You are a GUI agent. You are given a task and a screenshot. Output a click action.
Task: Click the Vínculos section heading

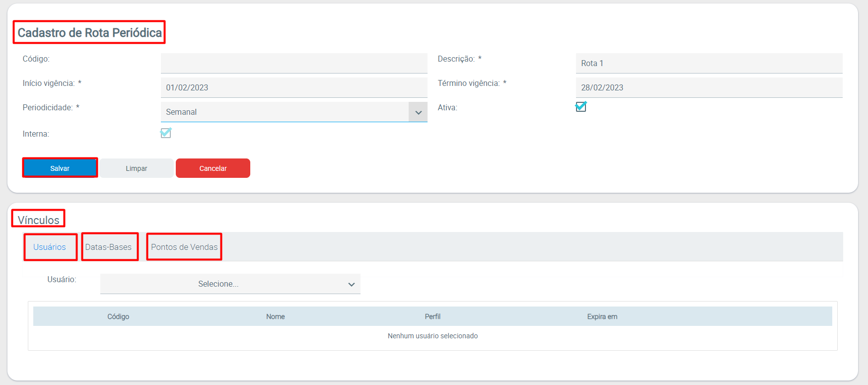pyautogui.click(x=39, y=220)
